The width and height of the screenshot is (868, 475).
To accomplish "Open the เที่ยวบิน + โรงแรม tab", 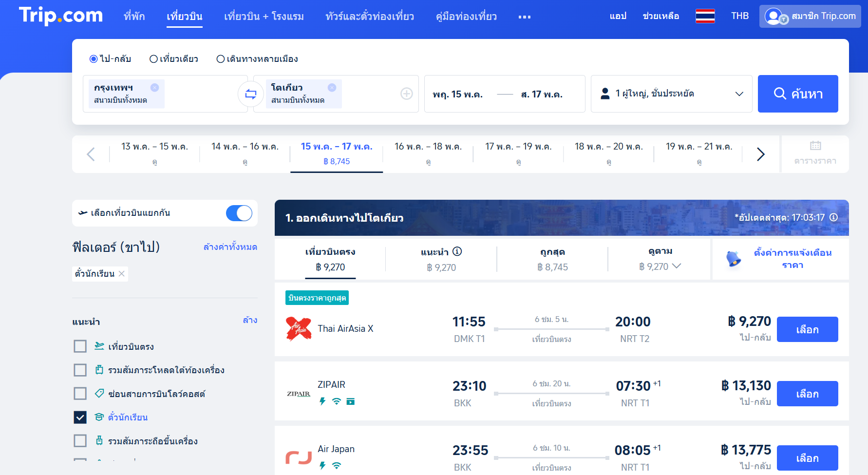I will tap(264, 17).
